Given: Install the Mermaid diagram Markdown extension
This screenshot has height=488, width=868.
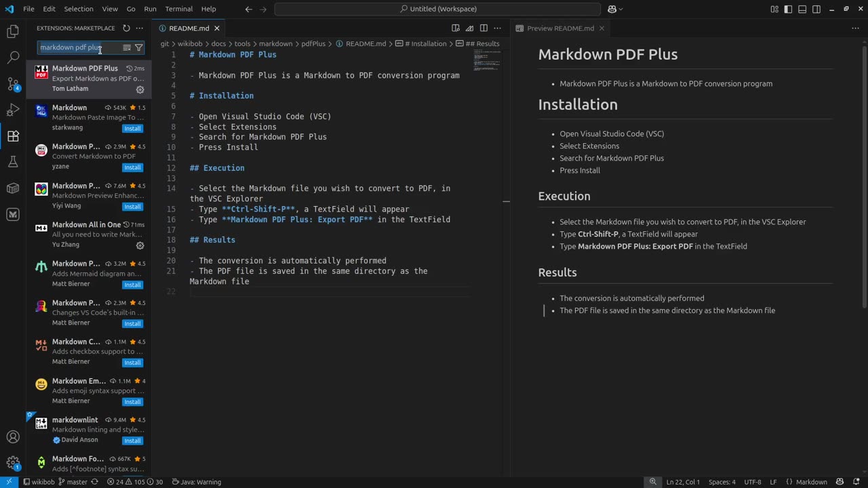Looking at the screenshot, I should pos(132,285).
